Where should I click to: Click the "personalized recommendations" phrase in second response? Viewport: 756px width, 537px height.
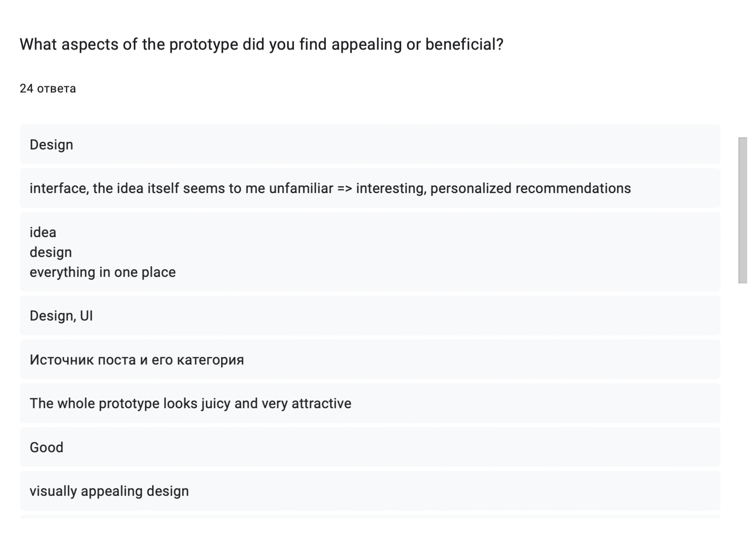[x=530, y=188]
